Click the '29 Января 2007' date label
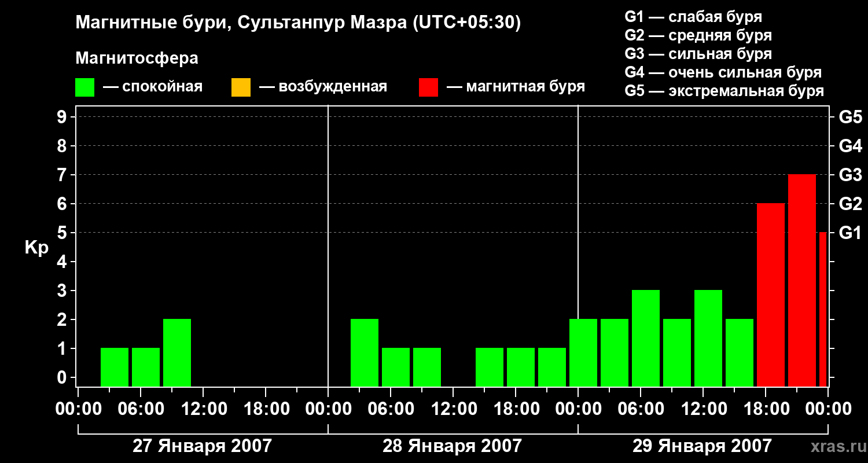Image resolution: width=868 pixels, height=463 pixels. [702, 446]
